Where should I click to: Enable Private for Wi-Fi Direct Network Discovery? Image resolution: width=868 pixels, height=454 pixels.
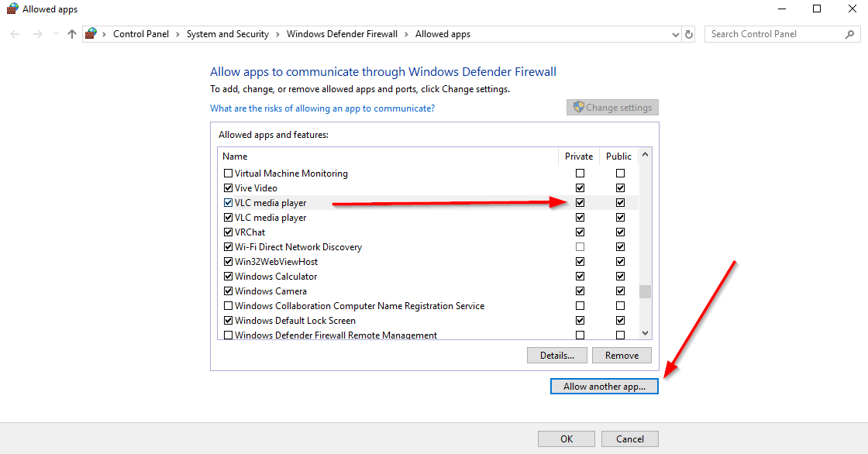pyautogui.click(x=580, y=247)
